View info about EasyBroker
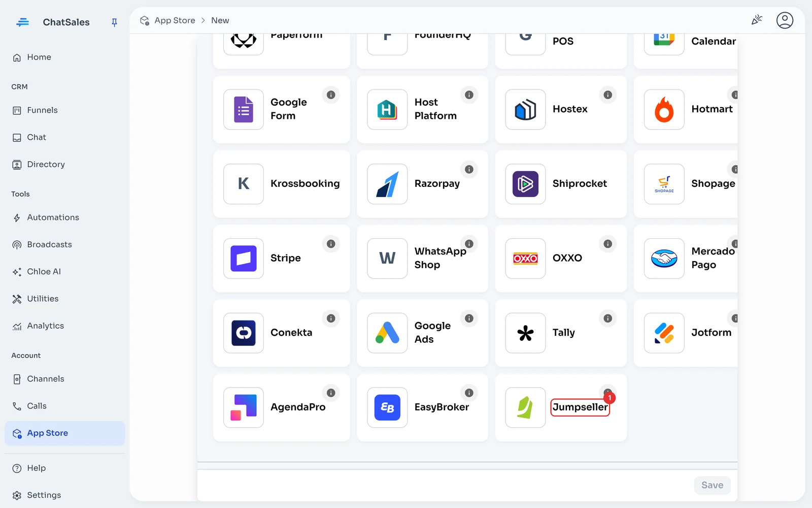The width and height of the screenshot is (812, 508). [469, 393]
